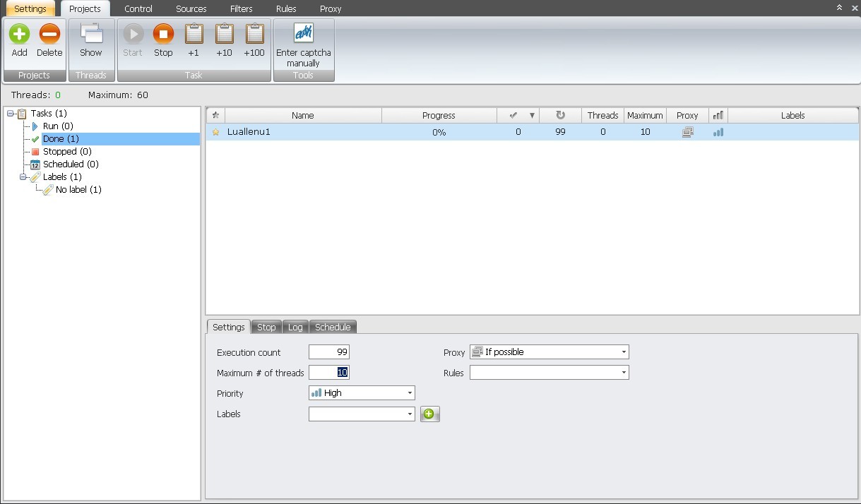Viewport: 861px width, 504px height.
Task: Open the Settings ribbon tab
Action: tap(30, 8)
